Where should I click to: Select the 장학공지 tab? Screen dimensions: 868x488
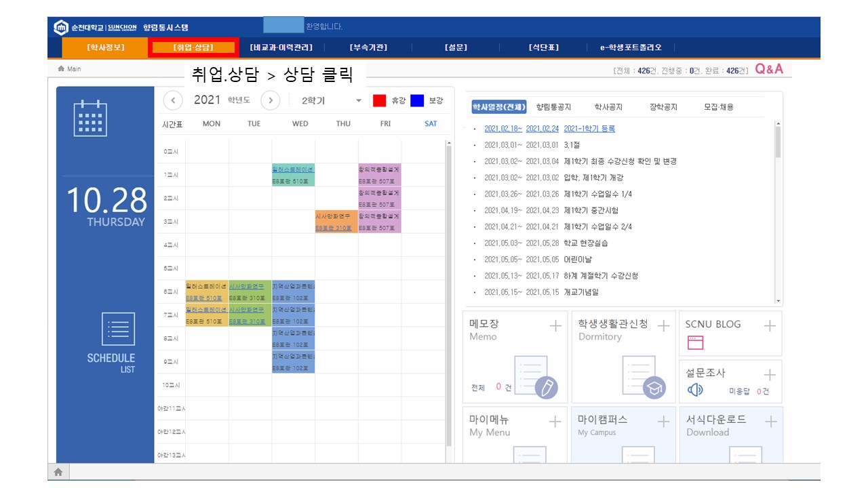tap(663, 107)
